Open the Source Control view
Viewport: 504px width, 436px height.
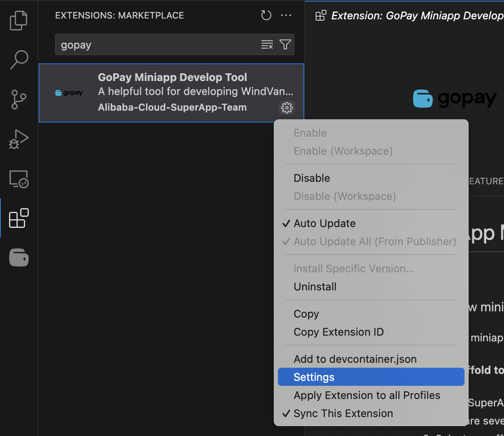tap(18, 100)
